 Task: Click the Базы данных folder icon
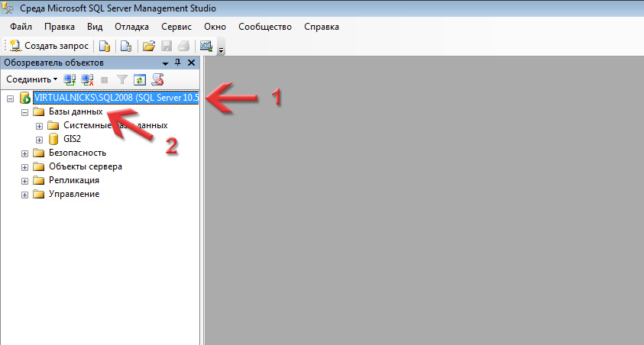tap(39, 111)
